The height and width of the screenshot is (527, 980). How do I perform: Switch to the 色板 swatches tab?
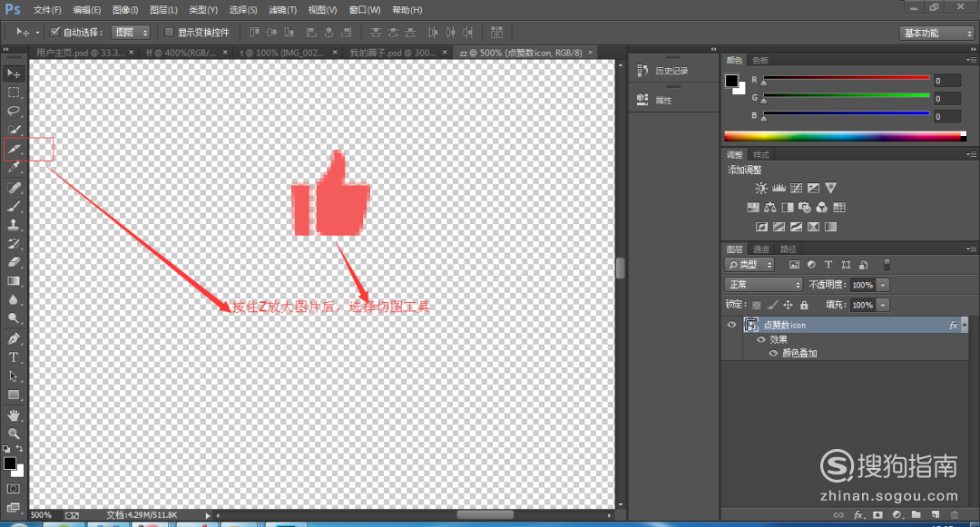[760, 60]
